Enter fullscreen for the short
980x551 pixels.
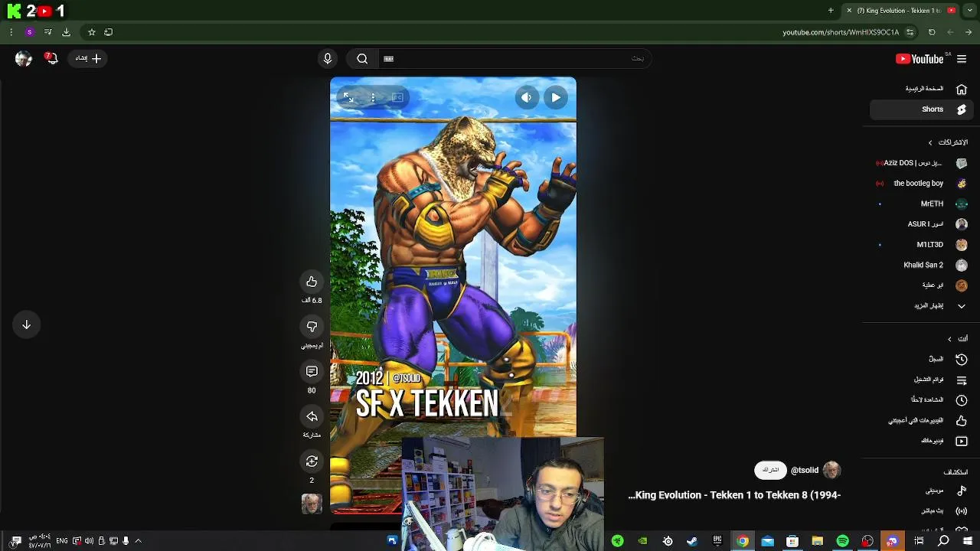[x=348, y=97]
